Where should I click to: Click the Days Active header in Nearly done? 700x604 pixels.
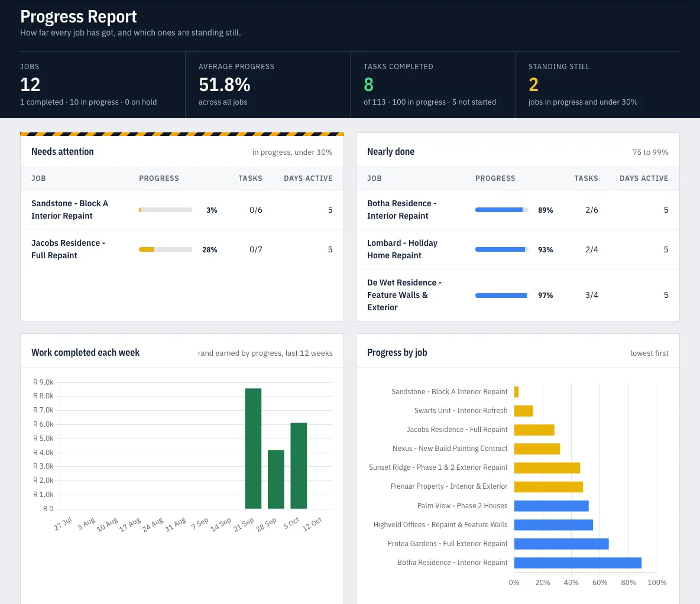(x=644, y=178)
